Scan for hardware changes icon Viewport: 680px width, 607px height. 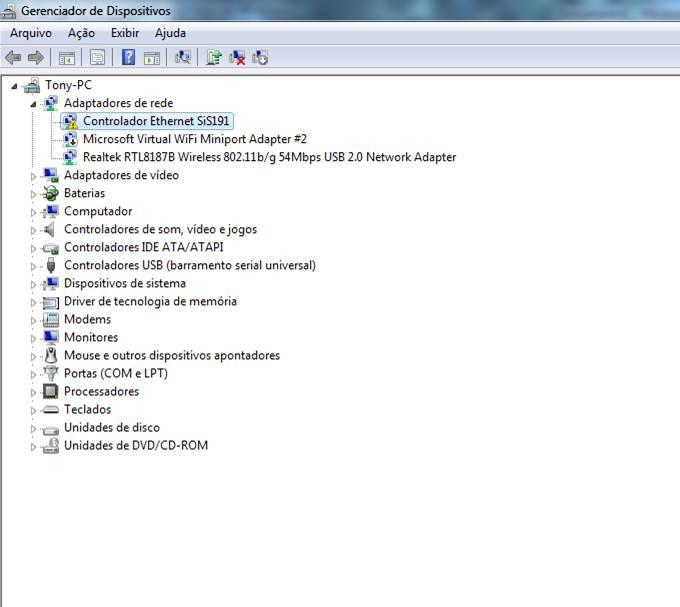183,57
